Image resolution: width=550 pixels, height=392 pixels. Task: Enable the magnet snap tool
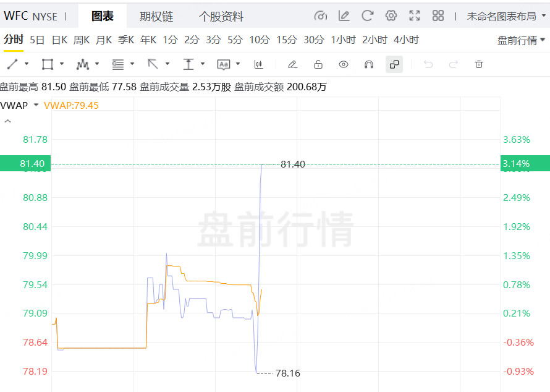[369, 64]
